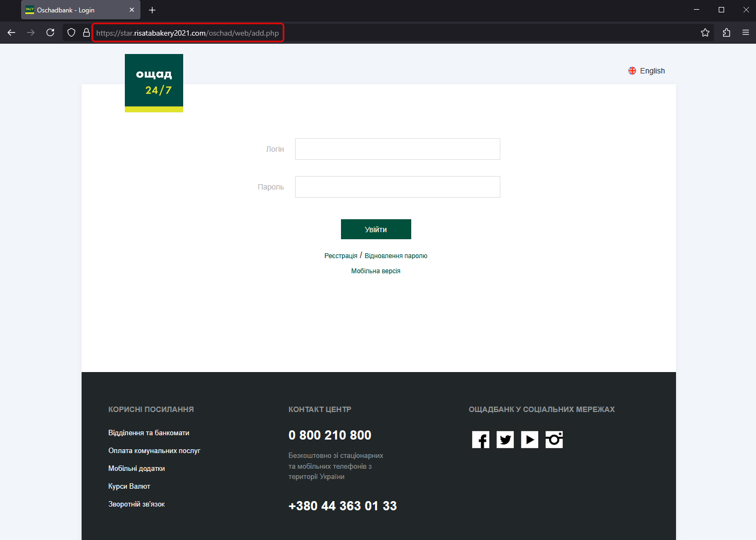Open Оплата комунальних послуг footer link
This screenshot has width=756, height=540.
coord(155,451)
